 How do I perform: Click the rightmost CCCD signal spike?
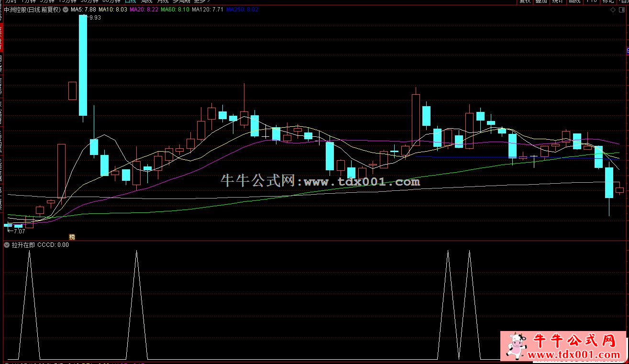click(469, 304)
